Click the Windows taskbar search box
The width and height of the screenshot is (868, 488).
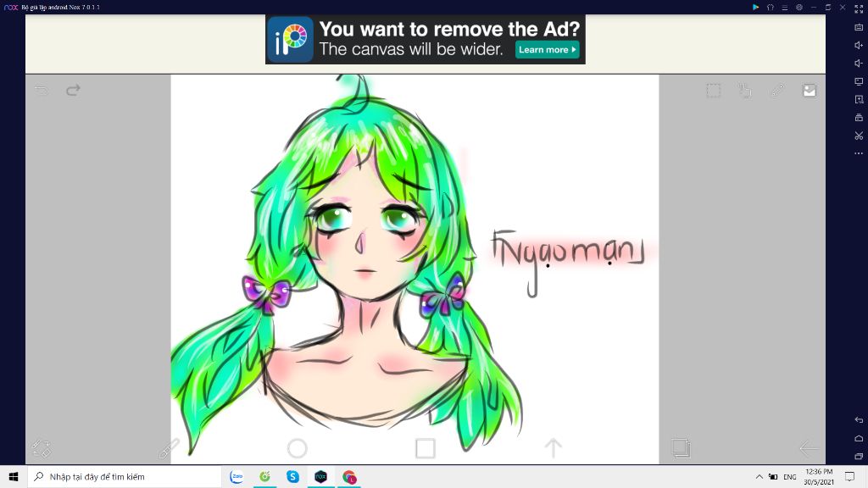pyautogui.click(x=125, y=476)
